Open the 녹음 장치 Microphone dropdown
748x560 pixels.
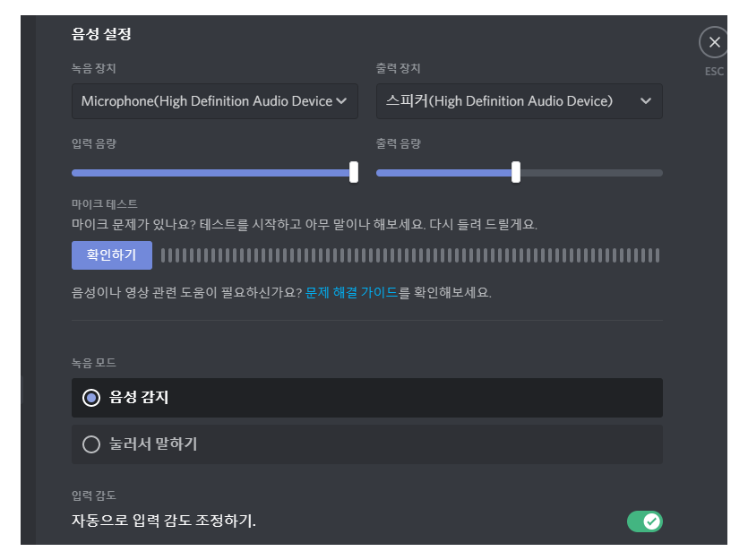[x=215, y=101]
